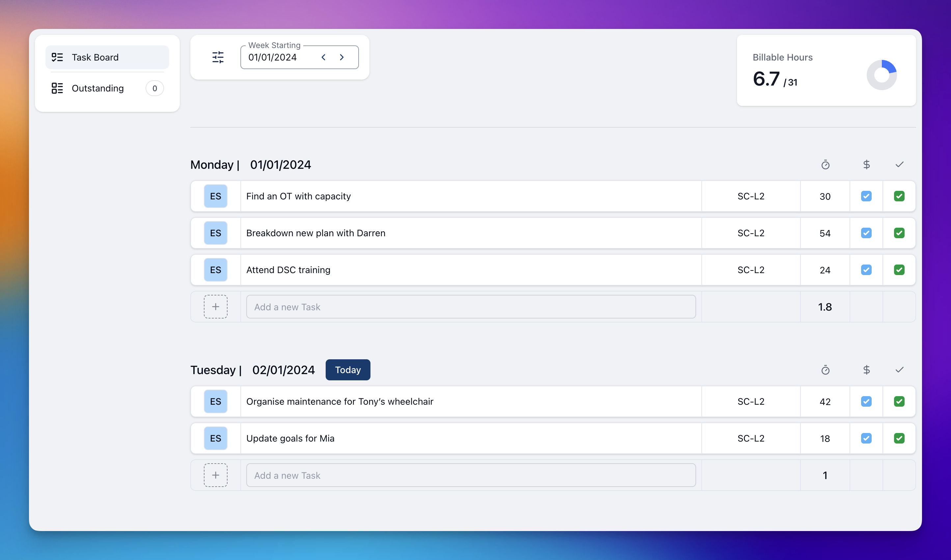
Task: Click the Outstanding list icon
Action: pos(57,88)
